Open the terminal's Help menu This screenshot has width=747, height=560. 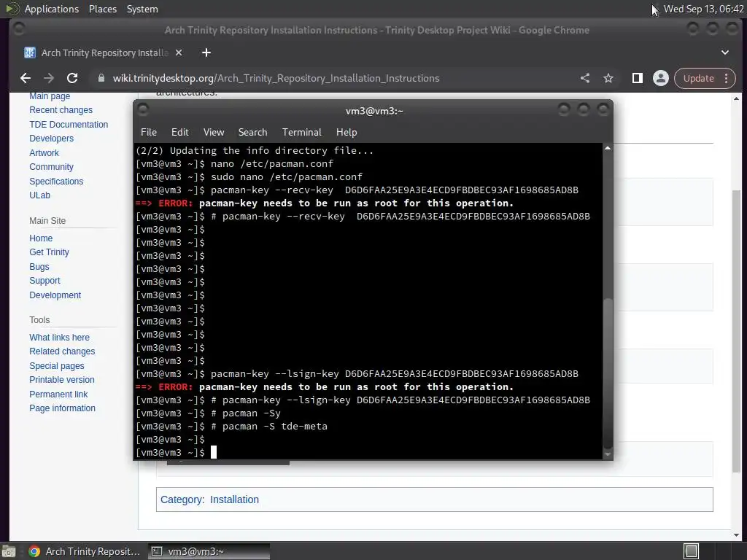pos(347,133)
